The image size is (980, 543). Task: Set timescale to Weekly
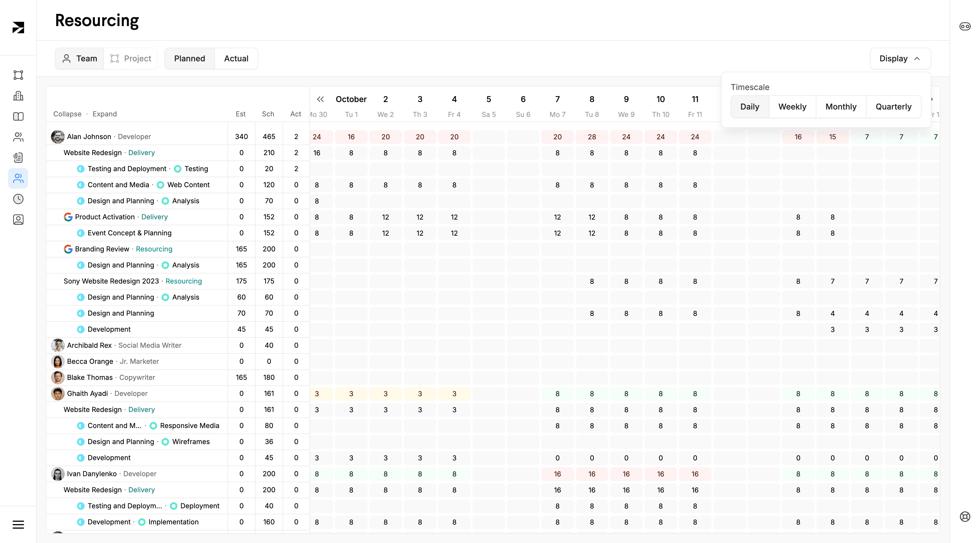[x=792, y=107]
